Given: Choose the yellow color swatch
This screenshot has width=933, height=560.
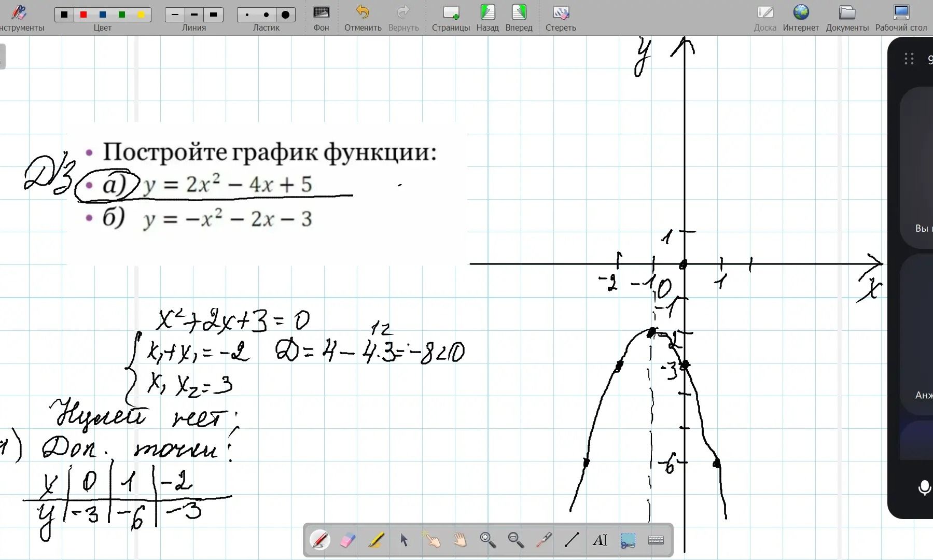Looking at the screenshot, I should (141, 15).
